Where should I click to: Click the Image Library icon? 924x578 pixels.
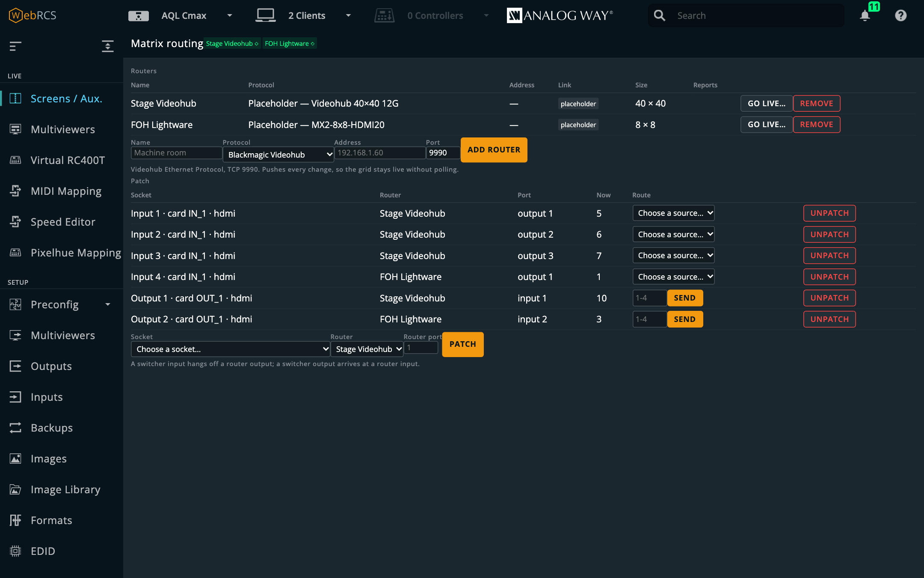(x=15, y=489)
